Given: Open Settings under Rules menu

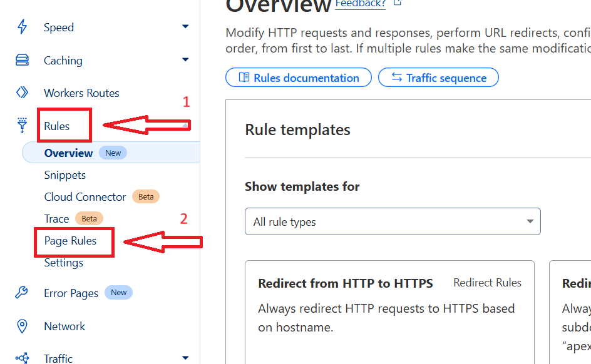Looking at the screenshot, I should pos(63,263).
